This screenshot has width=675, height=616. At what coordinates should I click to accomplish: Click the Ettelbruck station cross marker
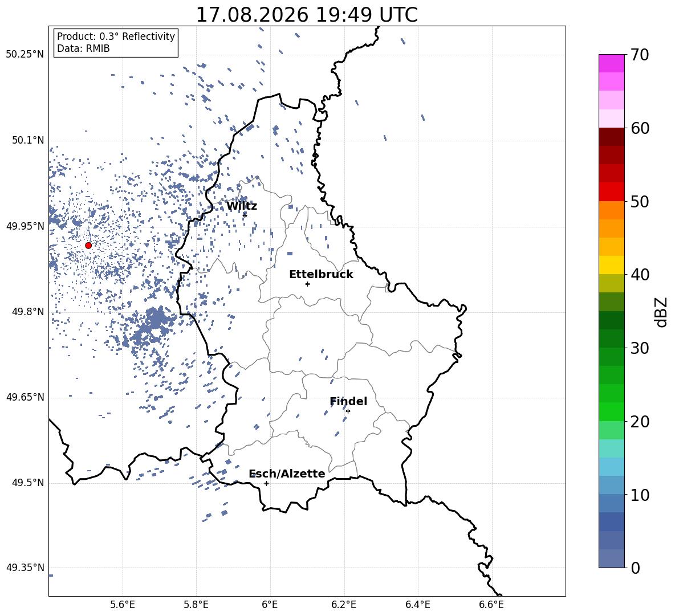point(307,284)
